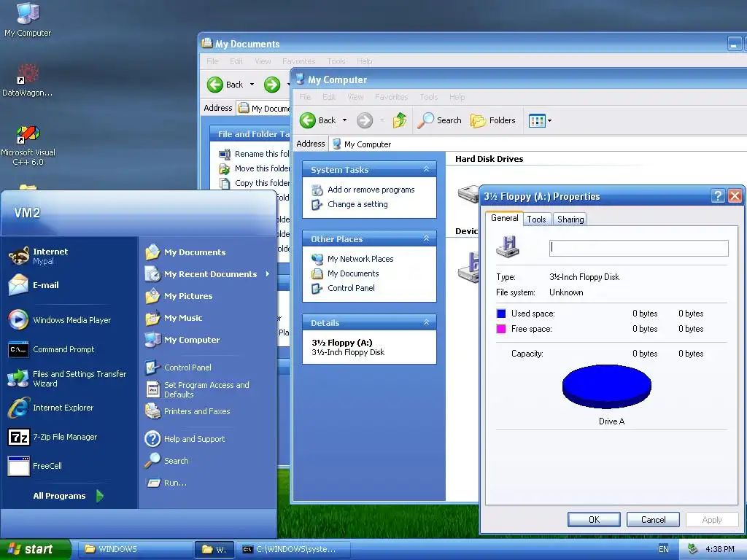Launch Microsoft Visual C++ 6.0 shortcut
Image resolution: width=747 pixels, height=560 pixels.
(x=28, y=145)
